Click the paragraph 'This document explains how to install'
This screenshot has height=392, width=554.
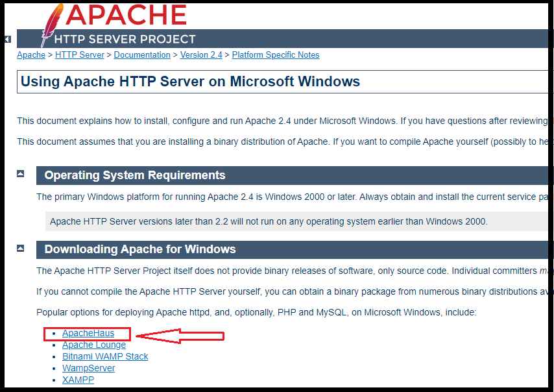(x=283, y=121)
